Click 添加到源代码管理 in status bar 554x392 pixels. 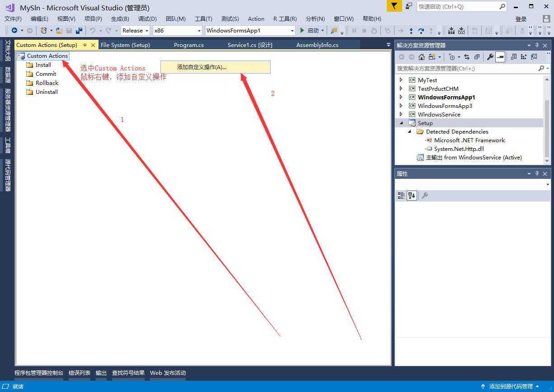tap(511, 387)
